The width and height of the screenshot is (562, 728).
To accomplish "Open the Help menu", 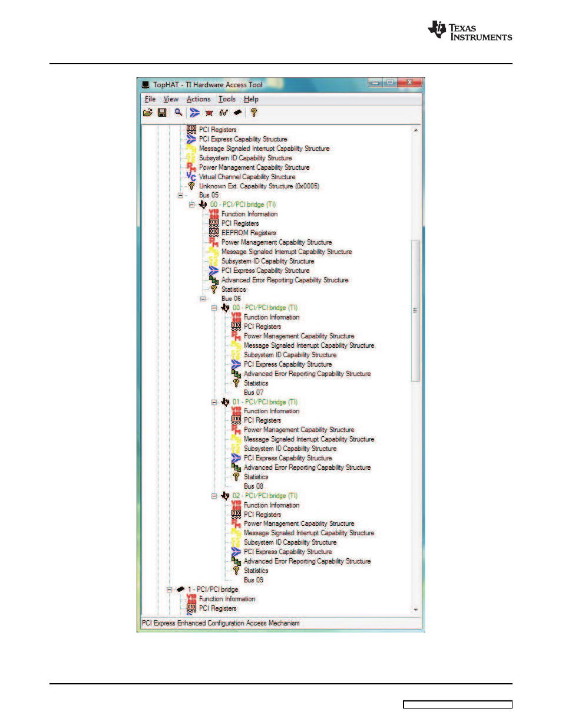I will coord(251,99).
